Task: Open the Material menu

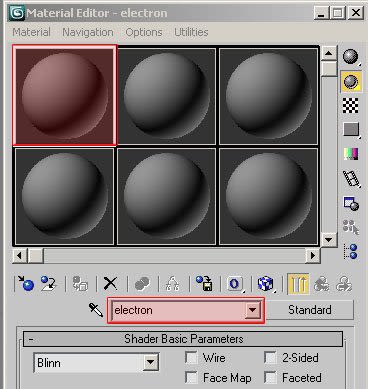Action: click(31, 32)
